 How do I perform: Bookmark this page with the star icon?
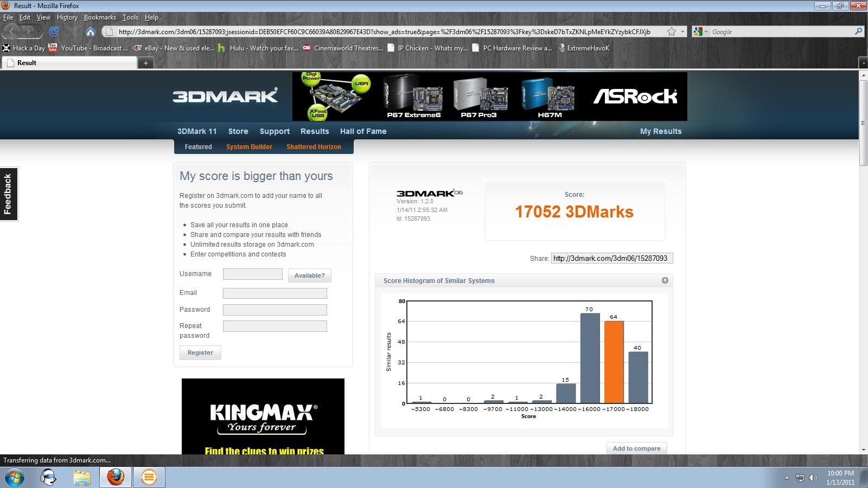tap(672, 31)
